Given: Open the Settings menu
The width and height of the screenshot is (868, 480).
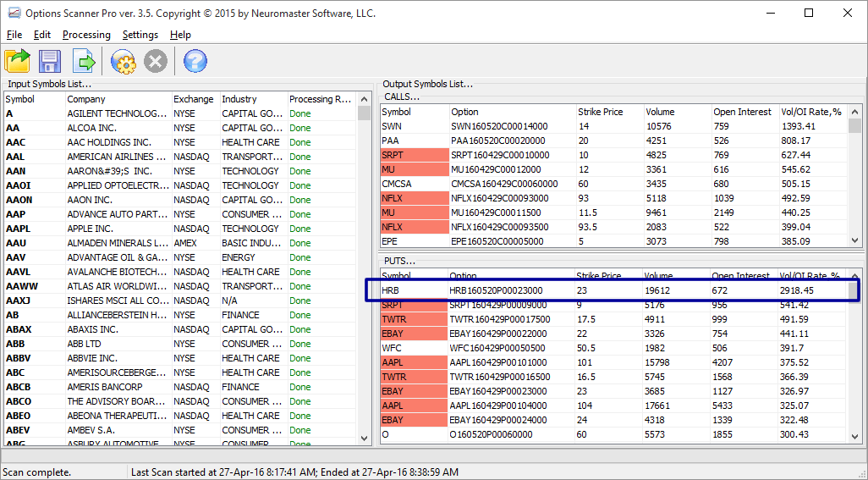Looking at the screenshot, I should [x=140, y=35].
